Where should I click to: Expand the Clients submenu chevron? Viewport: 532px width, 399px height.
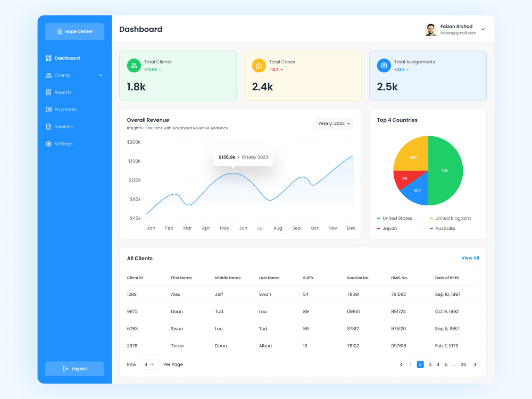101,76
